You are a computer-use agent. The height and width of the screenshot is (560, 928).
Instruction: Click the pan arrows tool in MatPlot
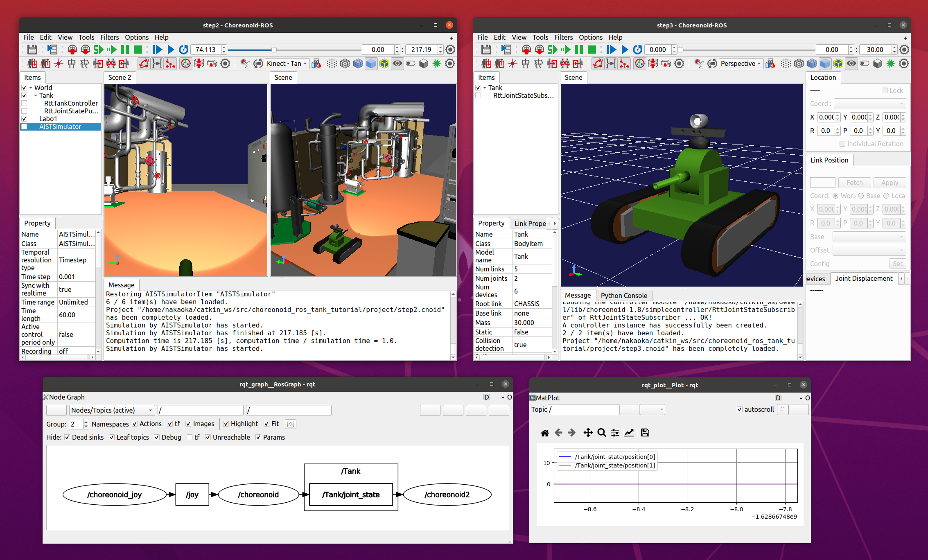588,433
